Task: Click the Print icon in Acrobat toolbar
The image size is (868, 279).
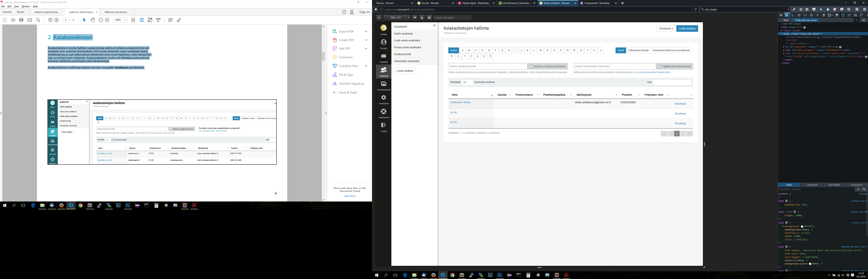Action: (22, 20)
